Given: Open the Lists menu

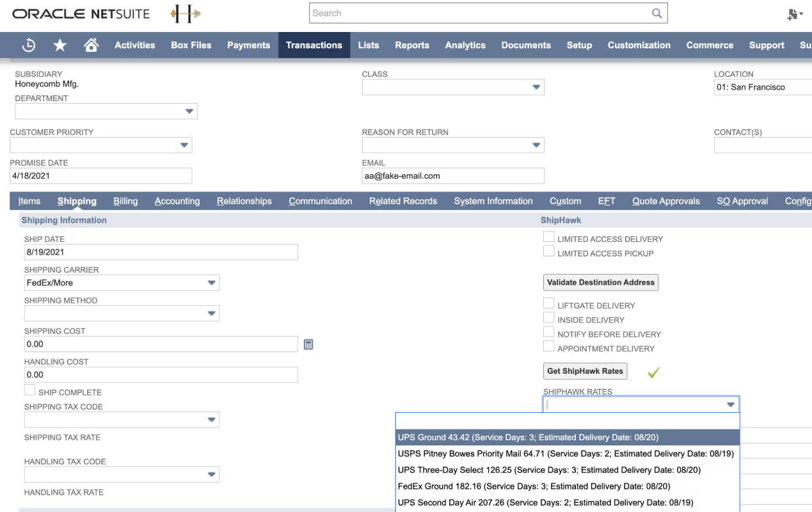Looking at the screenshot, I should point(369,45).
